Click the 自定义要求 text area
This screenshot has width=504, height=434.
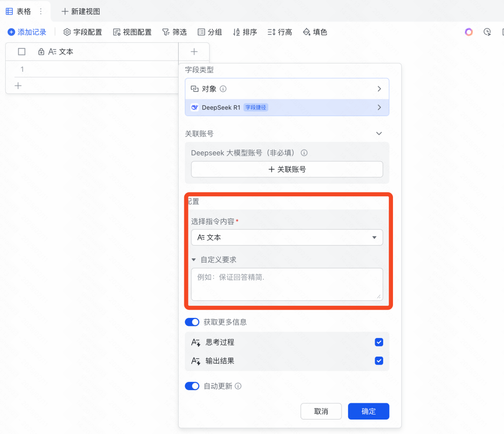click(x=287, y=284)
